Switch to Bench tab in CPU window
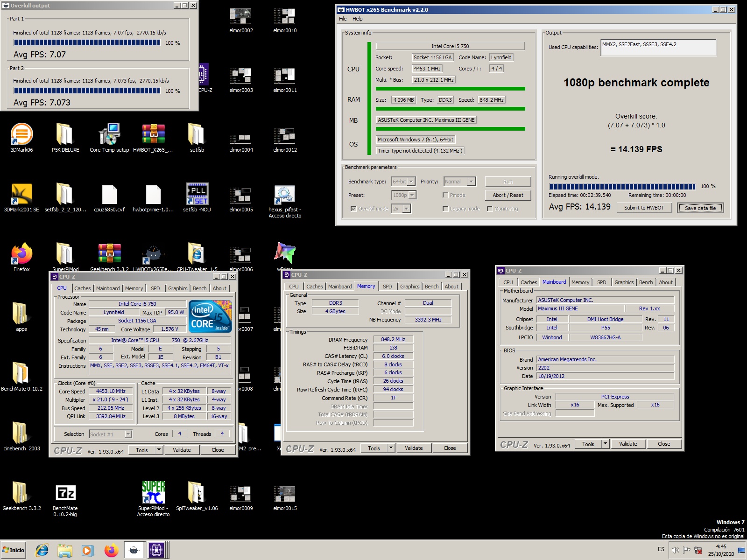The image size is (747, 560). pyautogui.click(x=200, y=288)
